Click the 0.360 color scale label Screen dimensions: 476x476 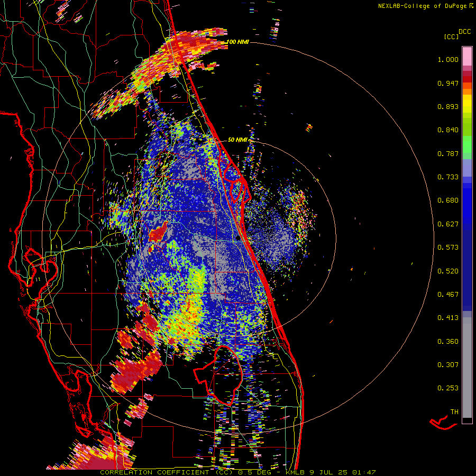click(x=448, y=342)
